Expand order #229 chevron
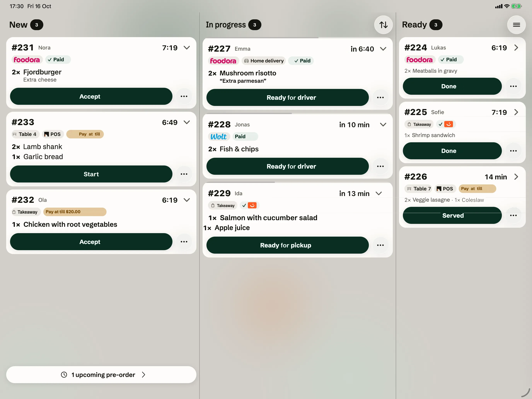532x399 pixels. (x=379, y=193)
